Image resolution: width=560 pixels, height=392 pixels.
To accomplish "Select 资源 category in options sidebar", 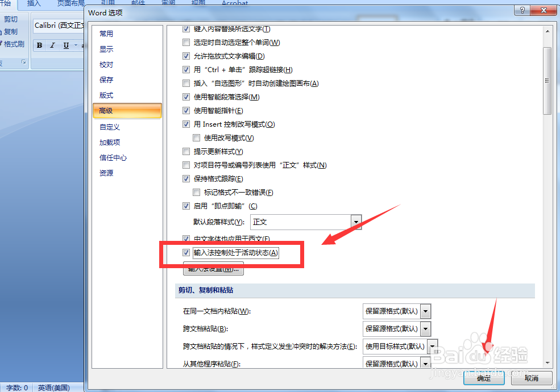I will (x=106, y=173).
